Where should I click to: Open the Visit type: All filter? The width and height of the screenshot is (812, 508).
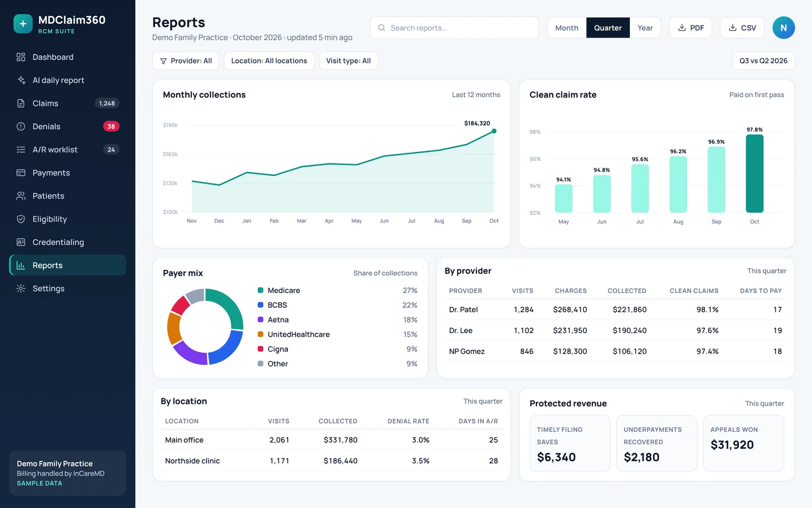(x=349, y=61)
